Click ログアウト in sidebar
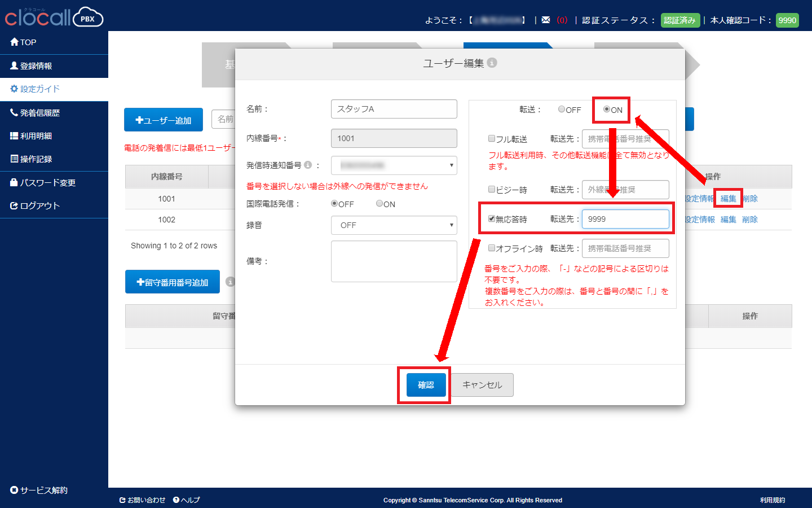 (x=35, y=206)
